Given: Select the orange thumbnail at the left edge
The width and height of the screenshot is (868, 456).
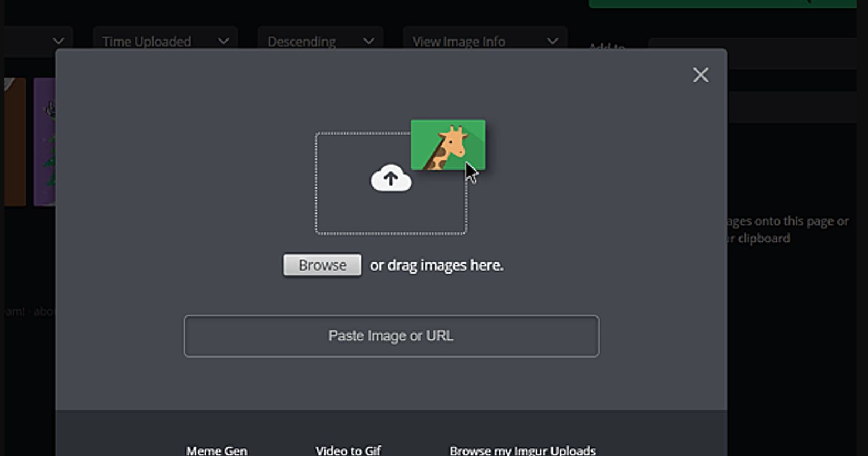Looking at the screenshot, I should [x=15, y=142].
